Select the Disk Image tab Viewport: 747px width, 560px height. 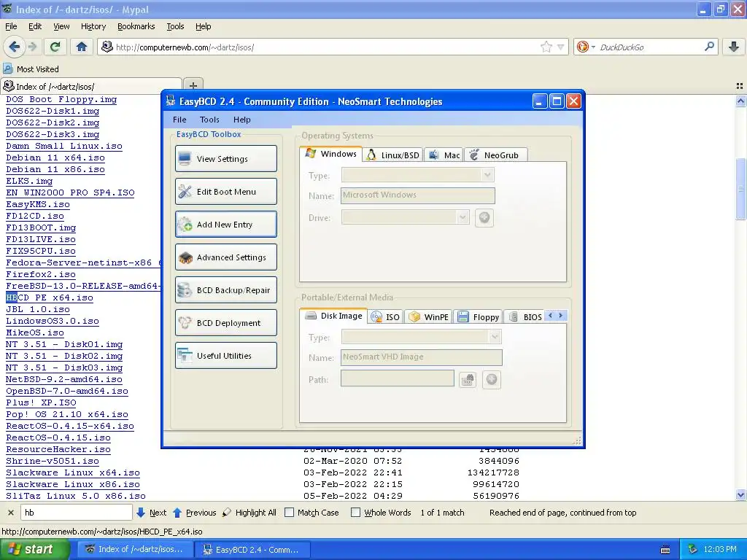point(334,316)
